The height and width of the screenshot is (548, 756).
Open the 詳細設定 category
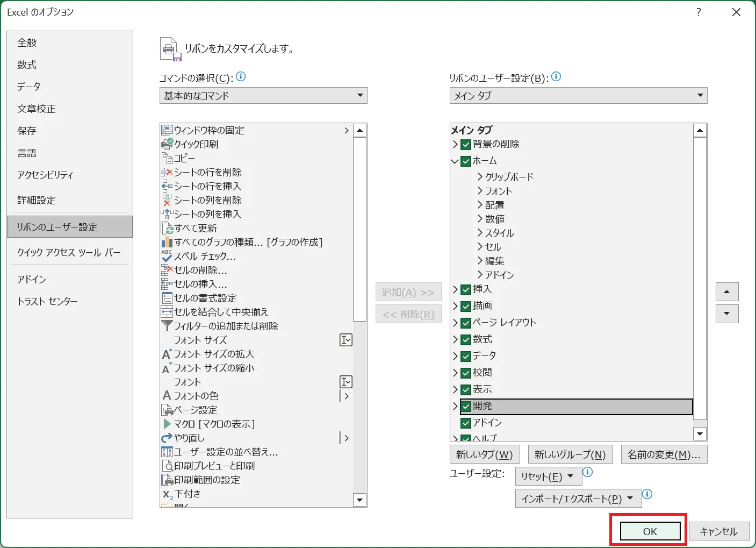coord(37,200)
